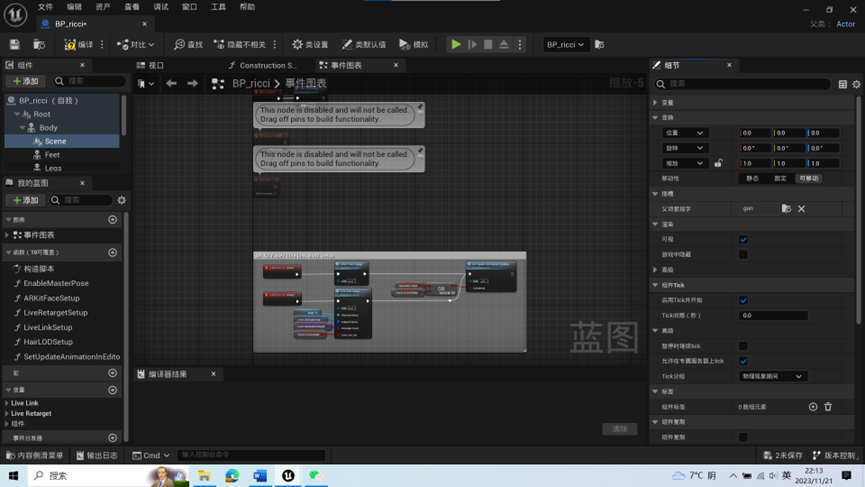Open the ARKitFaceSetup function
This screenshot has height=487, width=865.
[x=51, y=298]
